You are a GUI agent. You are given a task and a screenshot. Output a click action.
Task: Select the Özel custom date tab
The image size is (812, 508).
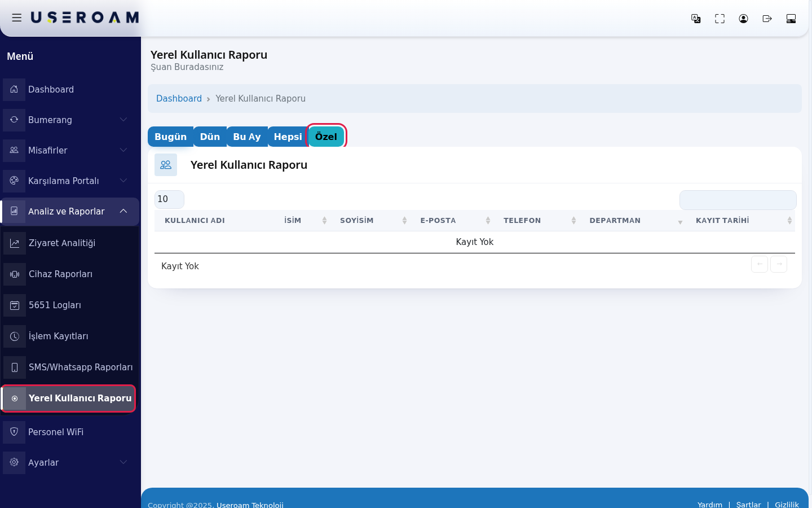326,137
